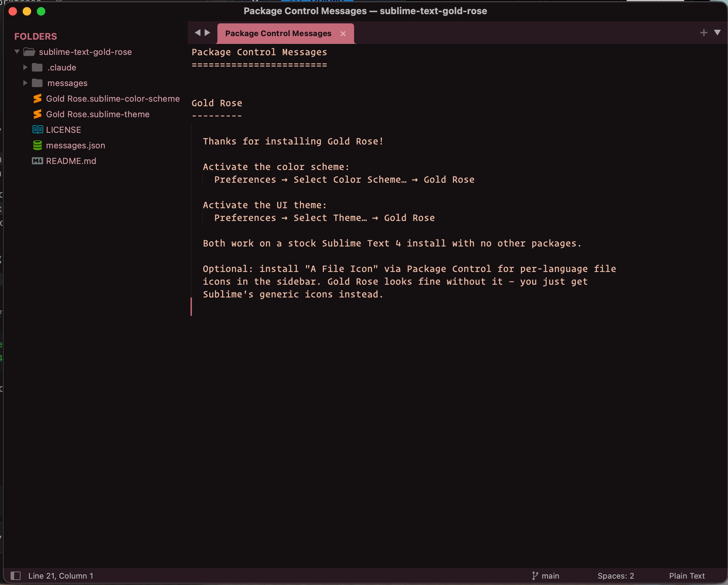Click 'Activate the color scheme:' line
Image resolution: width=728 pixels, height=585 pixels.
coord(276,167)
